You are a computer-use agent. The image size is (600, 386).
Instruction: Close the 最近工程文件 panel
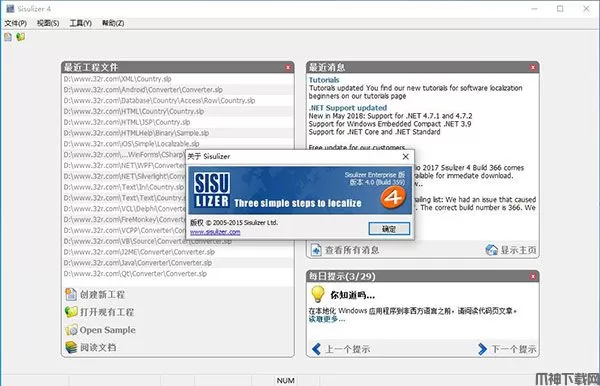(x=288, y=67)
